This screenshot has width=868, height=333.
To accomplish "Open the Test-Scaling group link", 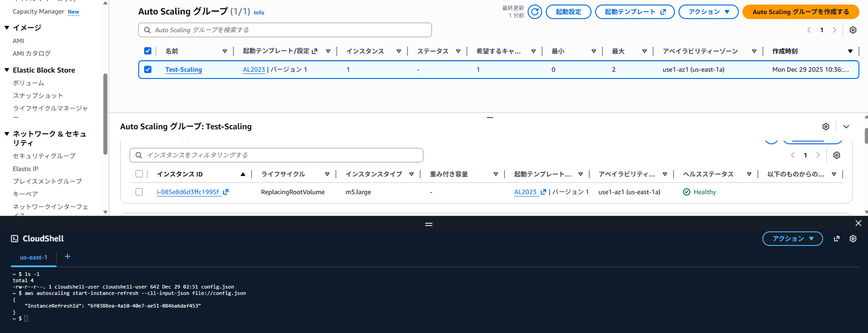I will pyautogui.click(x=184, y=69).
